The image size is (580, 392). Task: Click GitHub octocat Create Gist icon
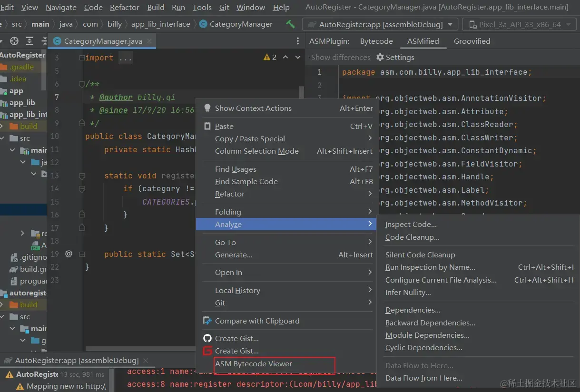tap(207, 338)
